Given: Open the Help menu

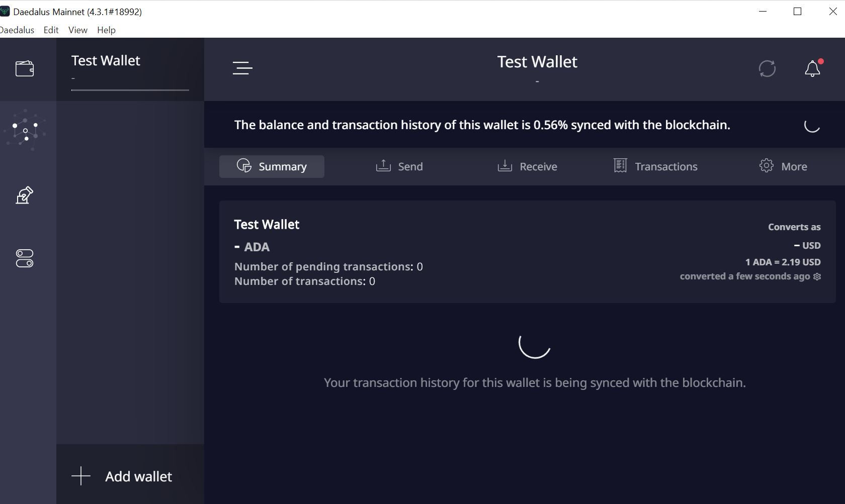Looking at the screenshot, I should pyautogui.click(x=106, y=30).
